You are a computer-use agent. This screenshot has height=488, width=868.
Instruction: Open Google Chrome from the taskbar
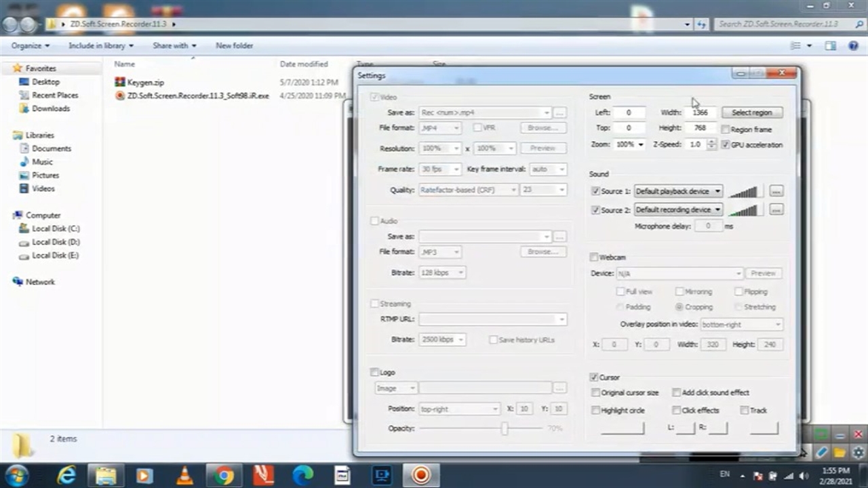pyautogui.click(x=224, y=475)
